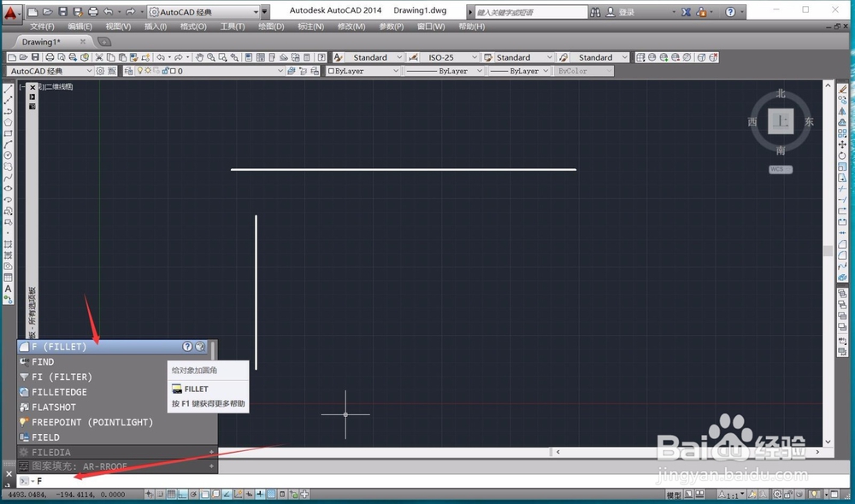Click the keyword search box in the title bar
This screenshot has height=504, width=855.
click(x=531, y=12)
